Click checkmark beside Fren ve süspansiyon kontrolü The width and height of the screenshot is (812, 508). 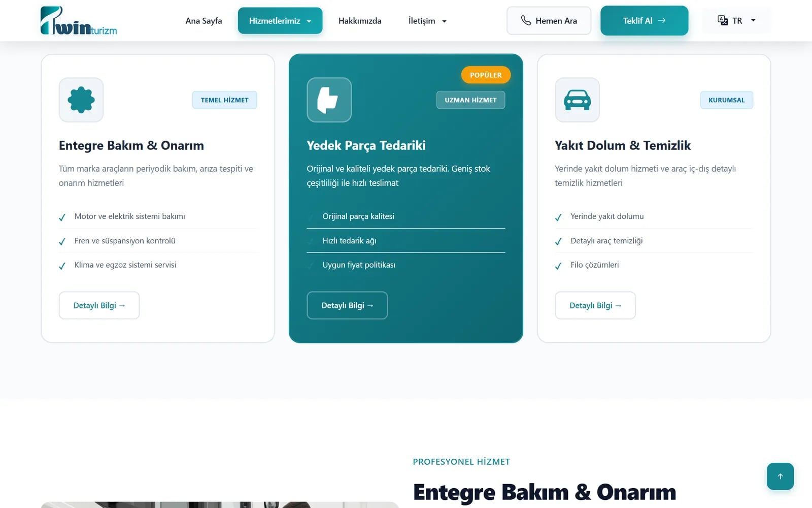(x=62, y=242)
